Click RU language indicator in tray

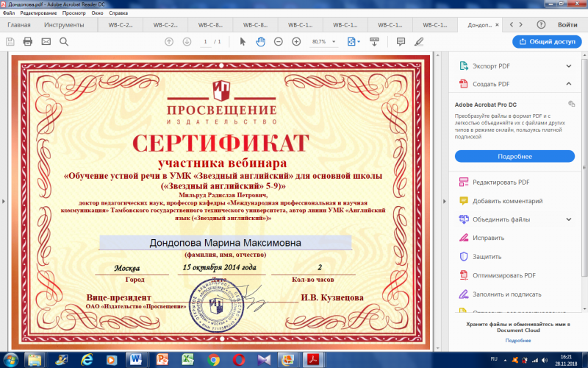click(494, 359)
